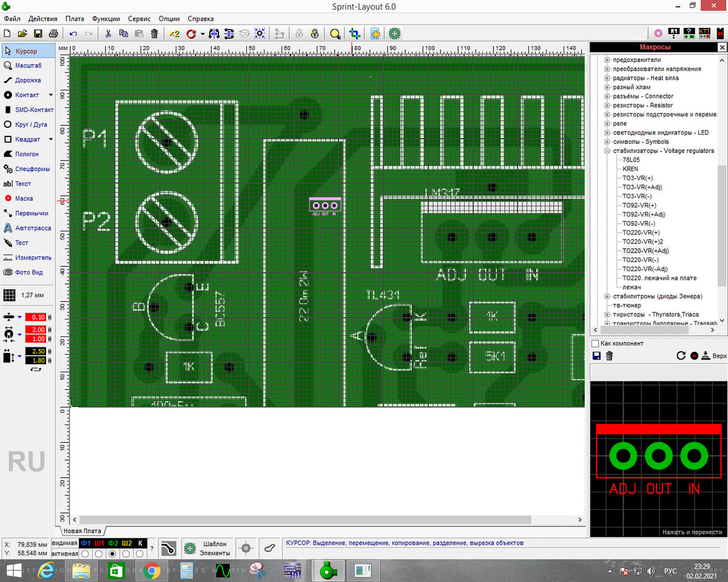Open the rotate angle dropdown arrow in toolbar
This screenshot has width=728, height=582.
[202, 33]
